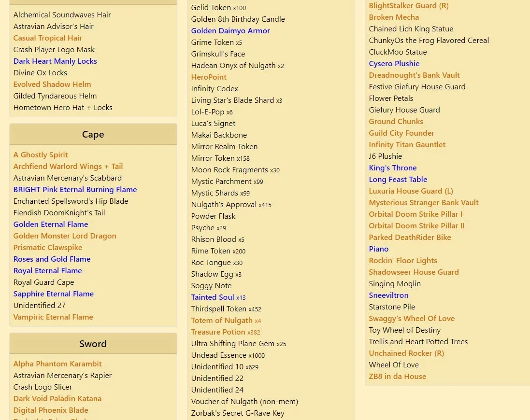Select Broken Mecha house item
This screenshot has width=530, height=420.
(x=394, y=17)
